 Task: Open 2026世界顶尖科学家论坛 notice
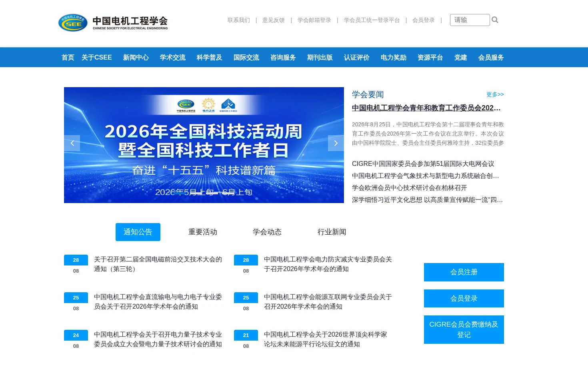point(326,339)
